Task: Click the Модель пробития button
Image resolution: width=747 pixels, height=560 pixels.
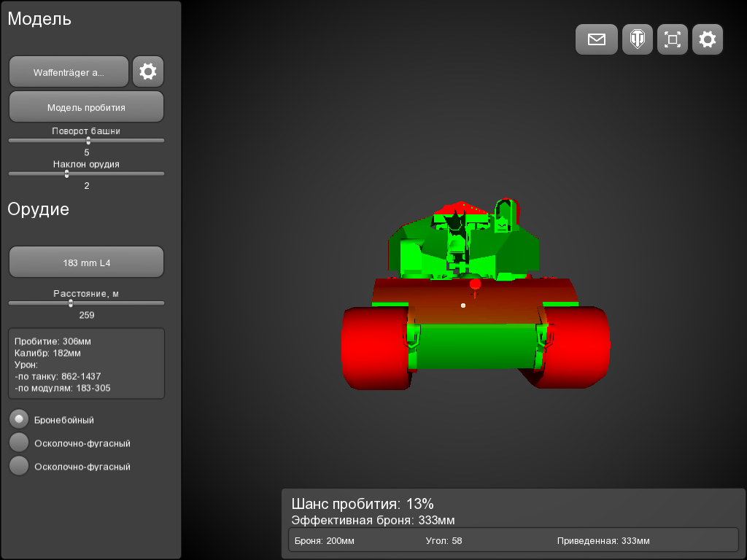Action: (86, 107)
